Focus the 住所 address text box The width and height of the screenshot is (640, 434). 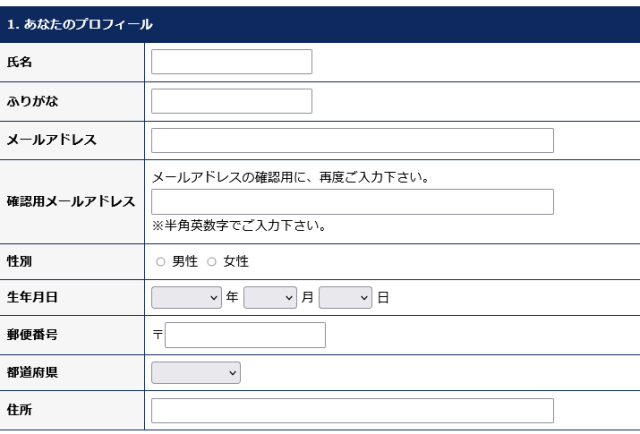(352, 411)
